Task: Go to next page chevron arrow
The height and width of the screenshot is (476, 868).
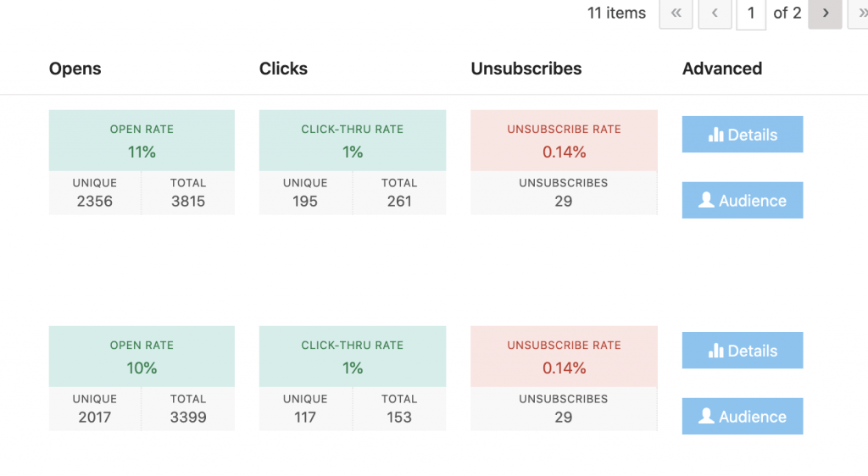Action: point(825,14)
